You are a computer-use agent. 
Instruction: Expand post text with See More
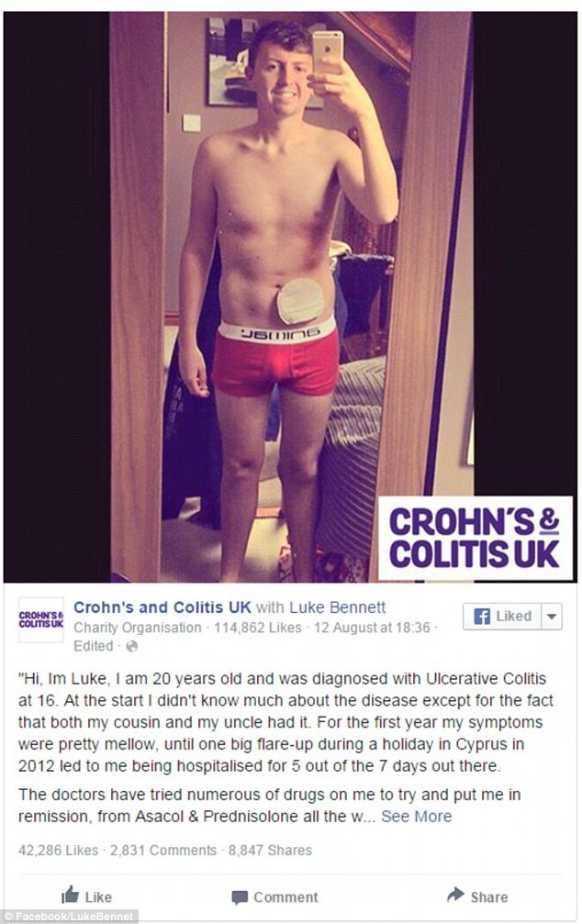point(416,816)
